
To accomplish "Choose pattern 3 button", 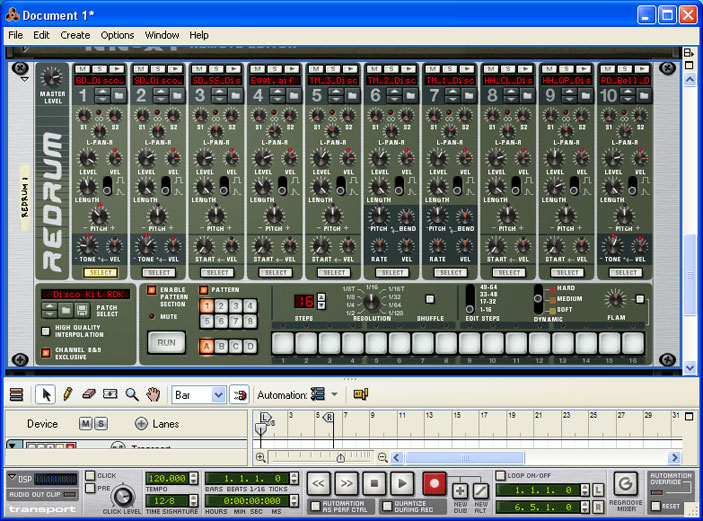I will [x=235, y=306].
